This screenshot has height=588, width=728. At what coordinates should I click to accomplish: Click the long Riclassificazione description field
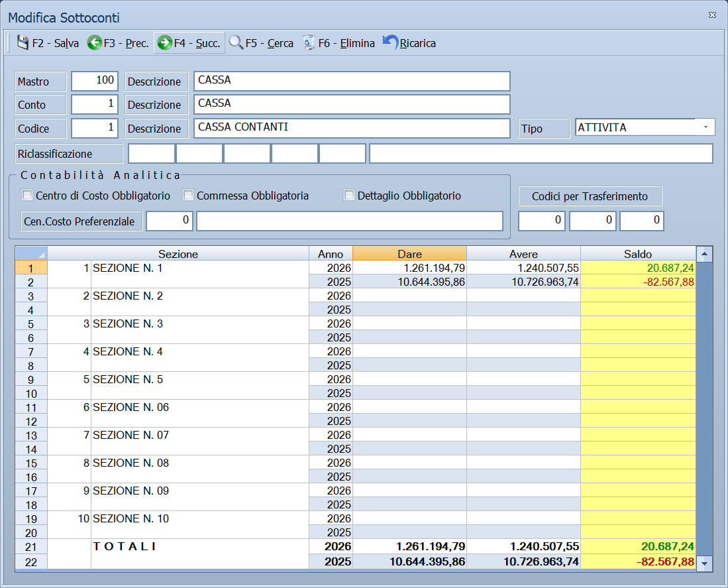click(541, 154)
